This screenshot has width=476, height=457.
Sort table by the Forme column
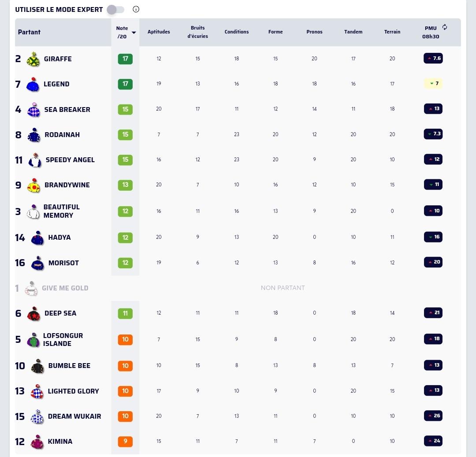click(275, 32)
